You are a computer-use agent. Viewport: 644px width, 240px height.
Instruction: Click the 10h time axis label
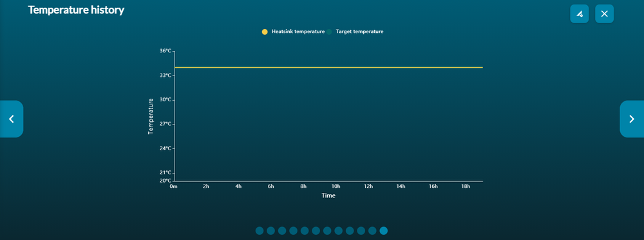tap(336, 186)
